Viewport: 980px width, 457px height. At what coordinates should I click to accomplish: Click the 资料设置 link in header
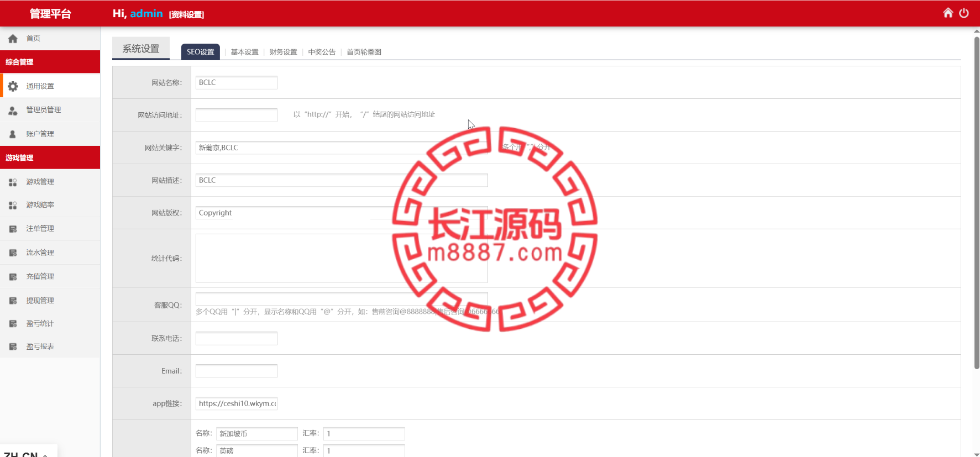point(186,14)
